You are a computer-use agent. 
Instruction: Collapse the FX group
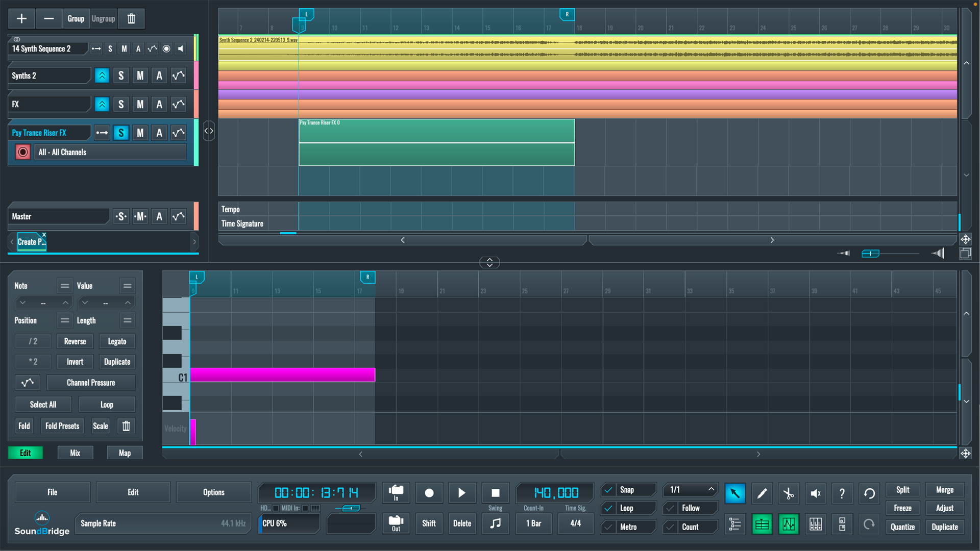tap(102, 104)
